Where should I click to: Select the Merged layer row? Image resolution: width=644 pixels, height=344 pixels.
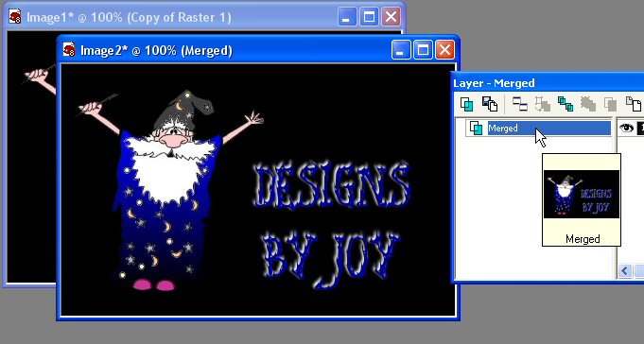pyautogui.click(x=538, y=129)
